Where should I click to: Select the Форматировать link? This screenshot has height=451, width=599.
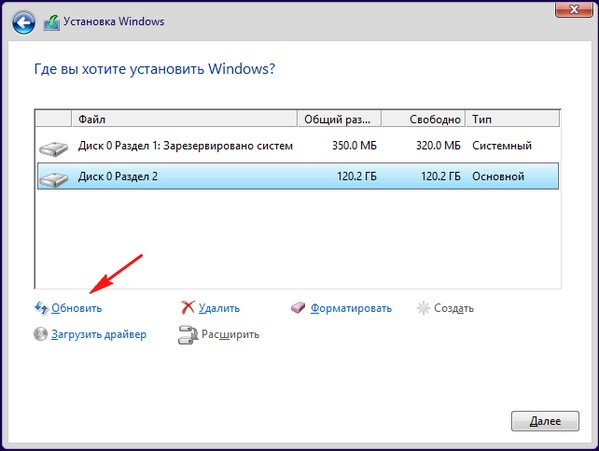(x=351, y=308)
